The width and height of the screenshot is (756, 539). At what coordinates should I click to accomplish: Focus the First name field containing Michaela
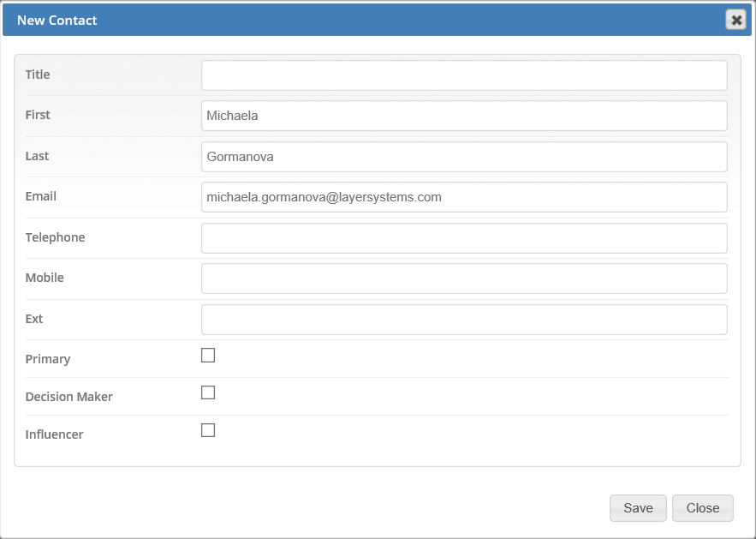(464, 116)
